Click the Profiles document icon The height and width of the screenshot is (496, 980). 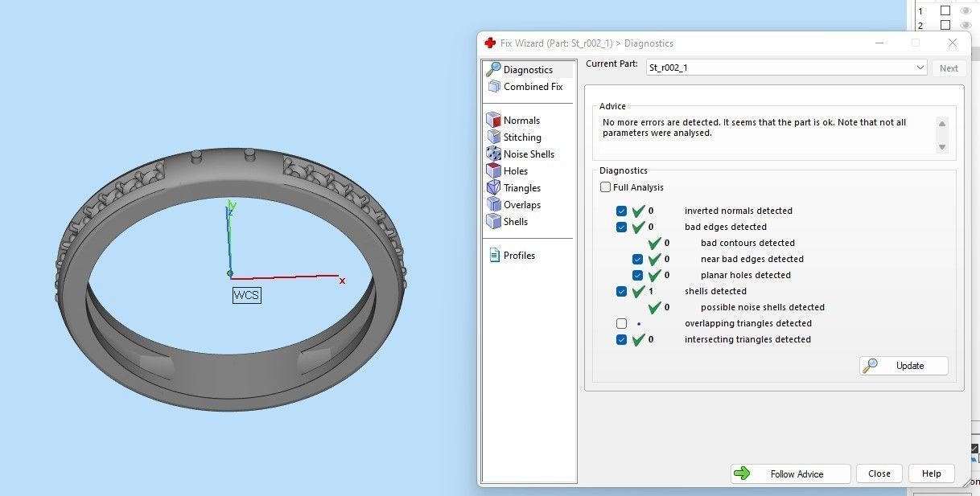click(495, 256)
